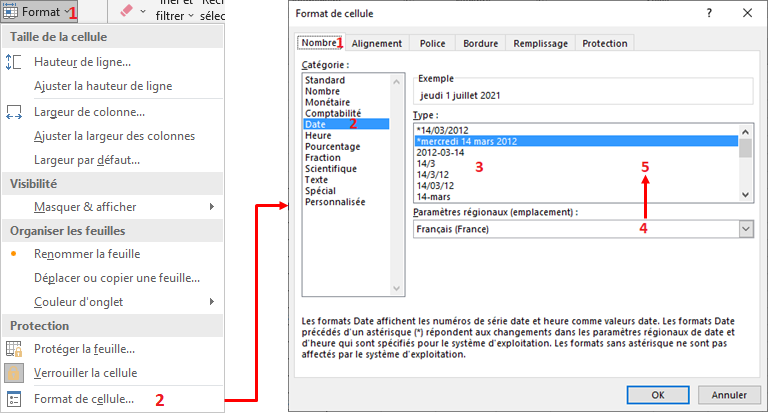Click the OK button
The height and width of the screenshot is (413, 768).
tap(658, 395)
